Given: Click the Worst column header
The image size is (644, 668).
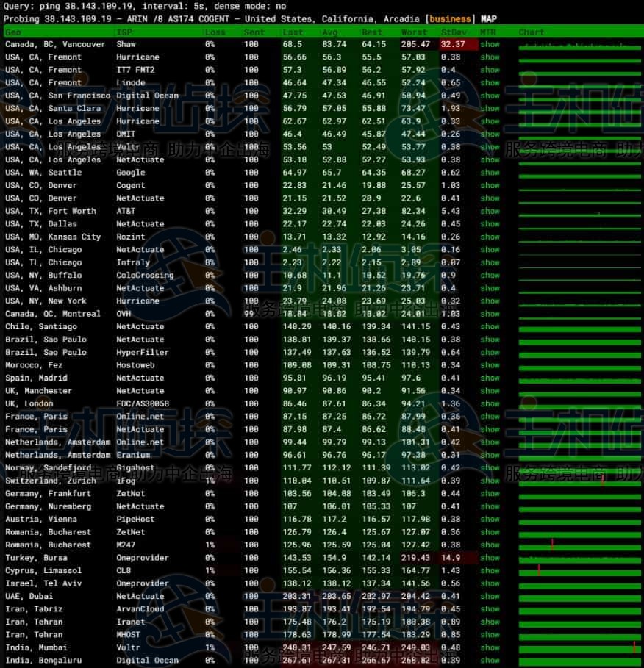Looking at the screenshot, I should [x=414, y=32].
